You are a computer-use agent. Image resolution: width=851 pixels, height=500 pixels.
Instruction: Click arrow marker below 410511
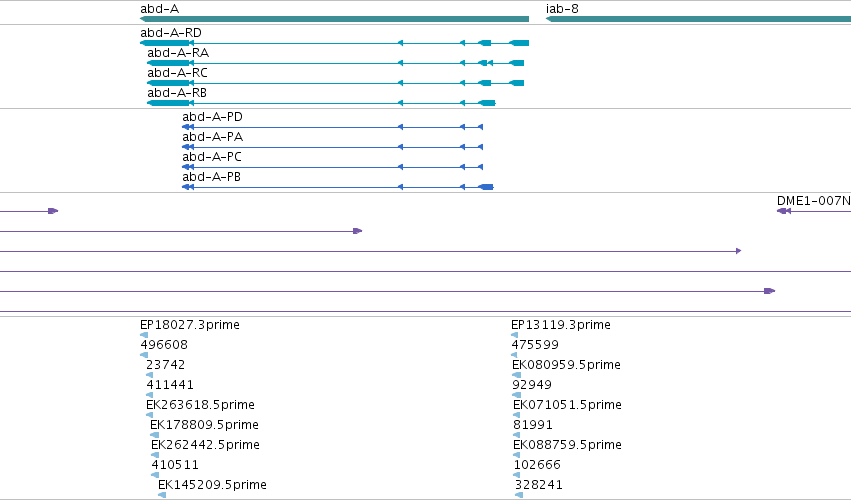click(x=155, y=475)
